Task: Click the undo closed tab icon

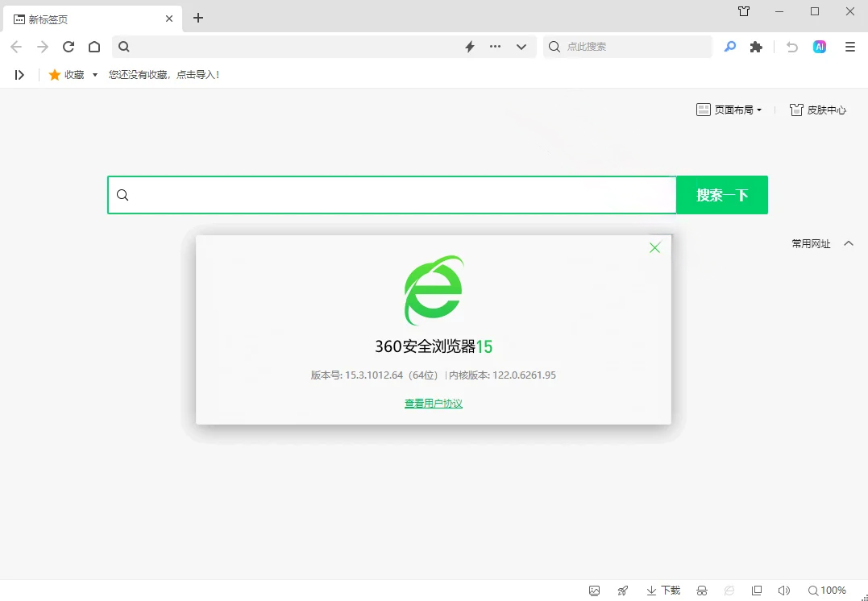Action: tap(792, 47)
